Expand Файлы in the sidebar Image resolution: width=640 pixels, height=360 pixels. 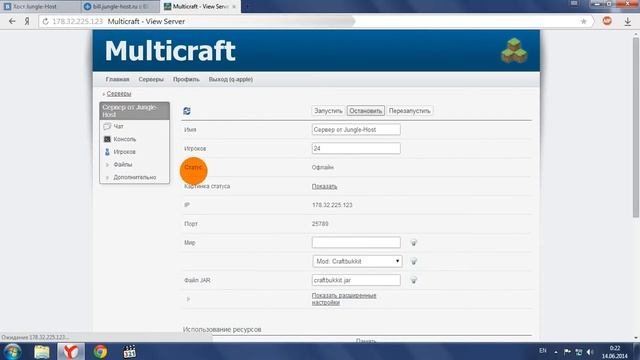[x=122, y=164]
